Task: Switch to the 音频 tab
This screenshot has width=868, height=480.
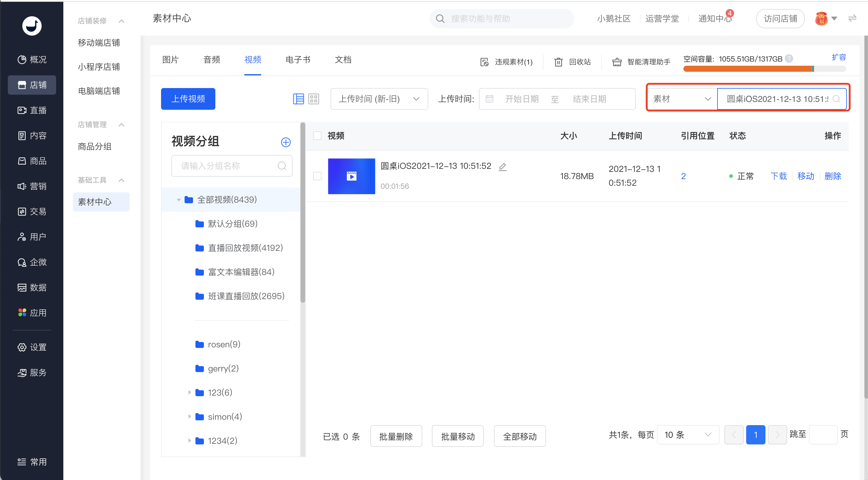Action: pyautogui.click(x=212, y=60)
